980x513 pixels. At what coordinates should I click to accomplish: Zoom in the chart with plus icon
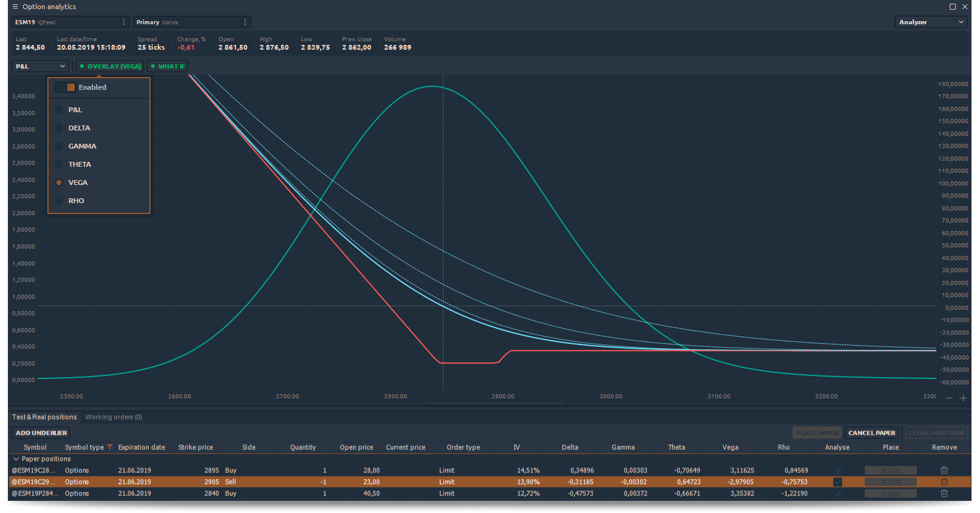[963, 398]
